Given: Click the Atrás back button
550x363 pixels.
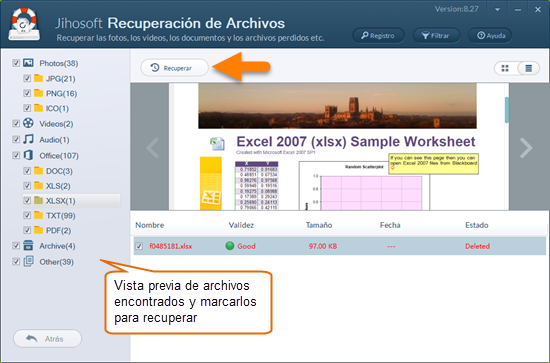Looking at the screenshot, I should coord(47,339).
